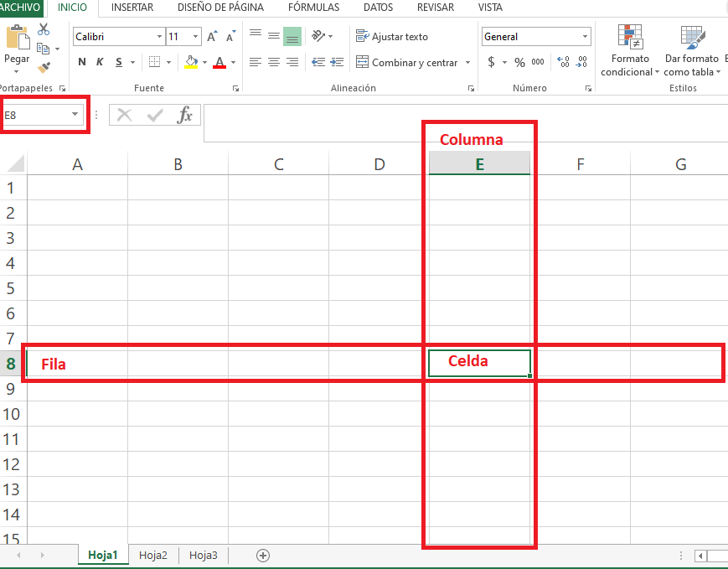Toggle italic K formatting

[100, 62]
